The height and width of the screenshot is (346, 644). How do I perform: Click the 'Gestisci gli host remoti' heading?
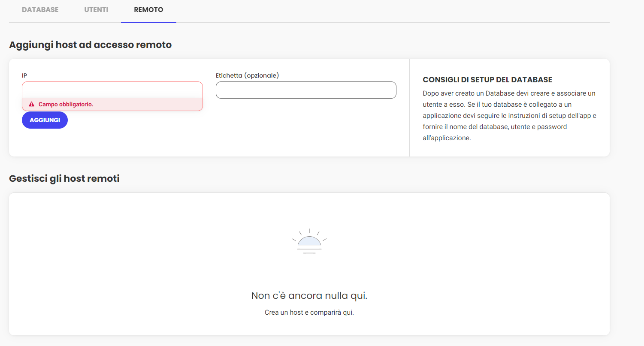click(x=64, y=178)
